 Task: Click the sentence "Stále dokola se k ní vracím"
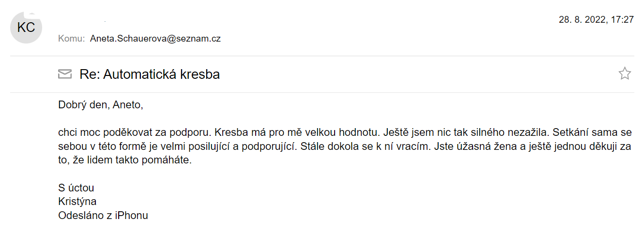pyautogui.click(x=366, y=146)
